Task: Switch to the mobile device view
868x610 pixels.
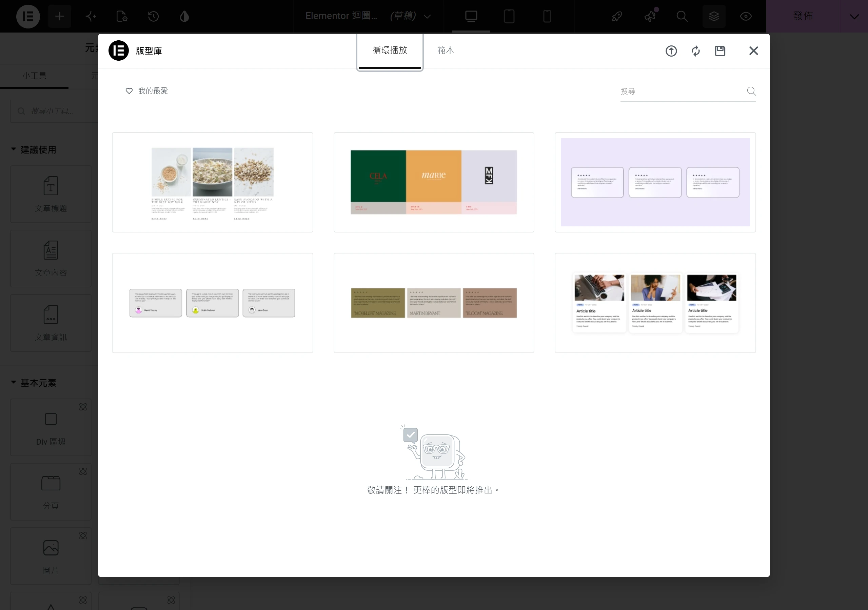Action: point(547,16)
